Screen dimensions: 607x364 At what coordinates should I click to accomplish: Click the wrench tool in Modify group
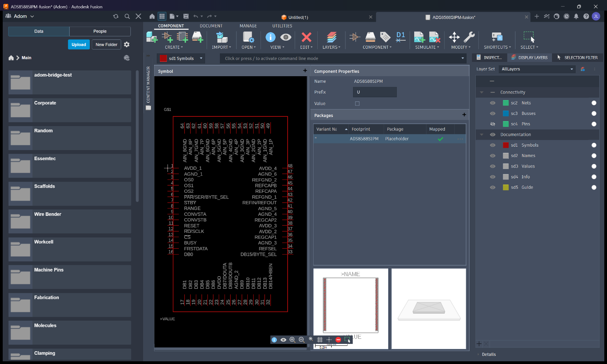[469, 37]
